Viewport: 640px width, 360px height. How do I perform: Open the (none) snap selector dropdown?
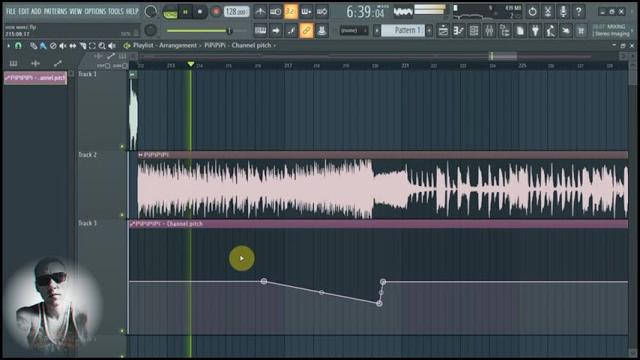(353, 30)
